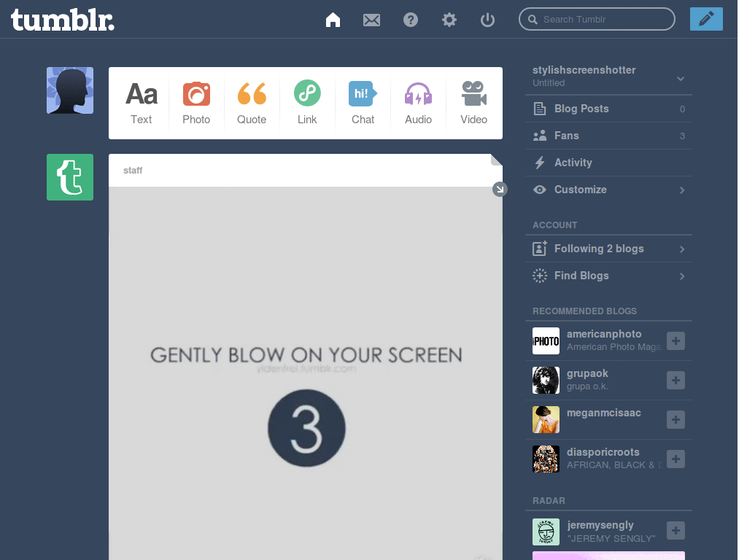Screen dimensions: 747x560
Task: Follow grupaok with plus button
Action: point(676,380)
